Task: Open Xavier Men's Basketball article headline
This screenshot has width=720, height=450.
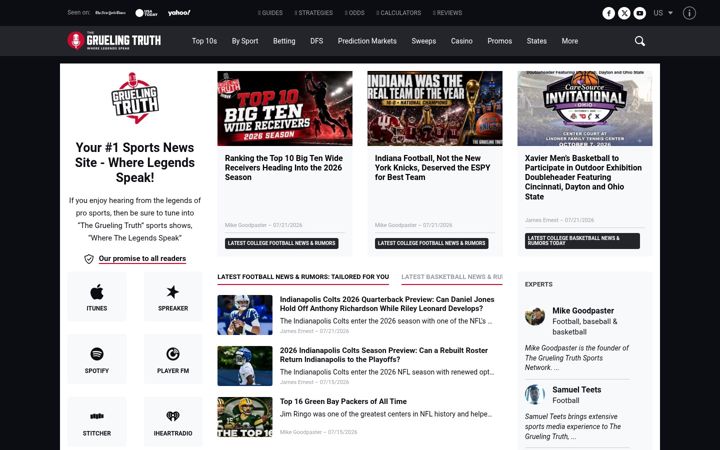Action: point(583,177)
